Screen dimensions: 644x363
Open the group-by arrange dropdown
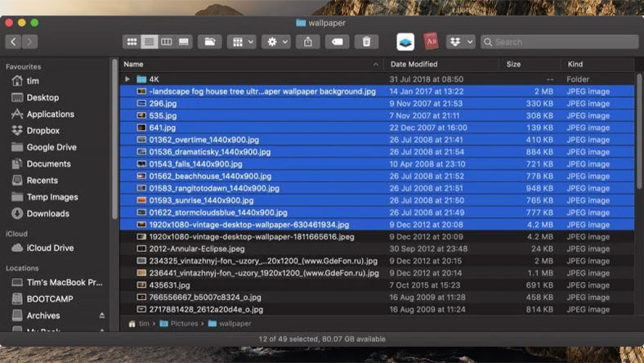tap(240, 42)
